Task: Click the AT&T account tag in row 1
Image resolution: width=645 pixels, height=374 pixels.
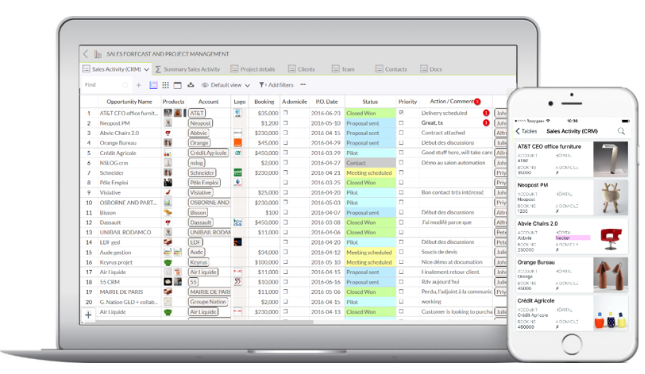Action: coord(197,113)
